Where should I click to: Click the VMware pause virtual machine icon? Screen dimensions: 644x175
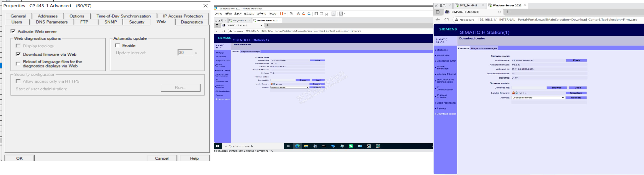tap(281, 14)
